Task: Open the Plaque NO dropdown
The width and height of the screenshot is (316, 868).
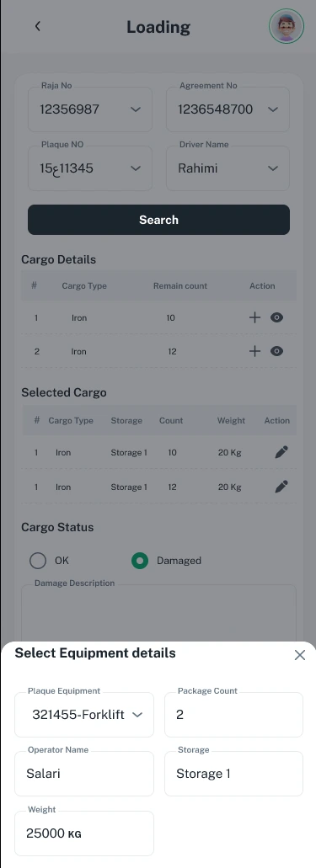Action: coord(90,168)
